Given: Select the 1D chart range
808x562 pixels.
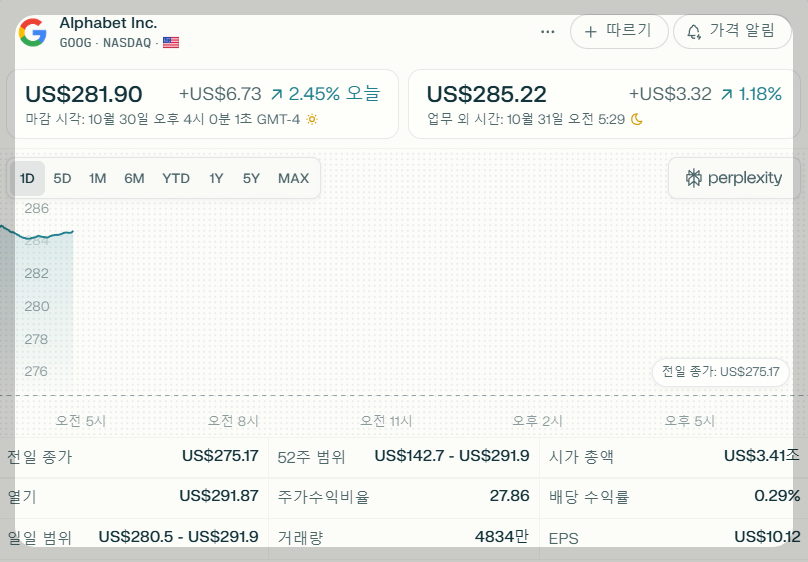Looking at the screenshot, I should (x=27, y=178).
